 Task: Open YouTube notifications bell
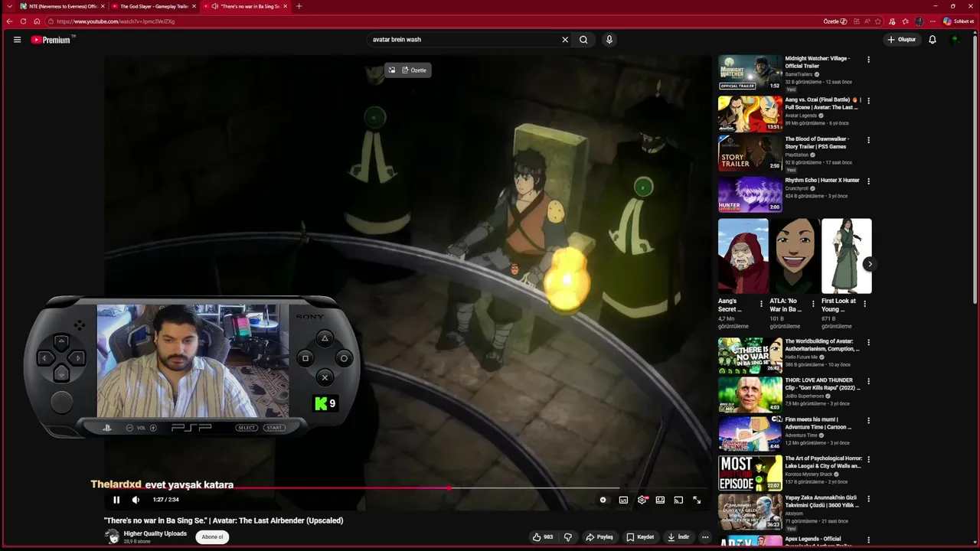(933, 40)
